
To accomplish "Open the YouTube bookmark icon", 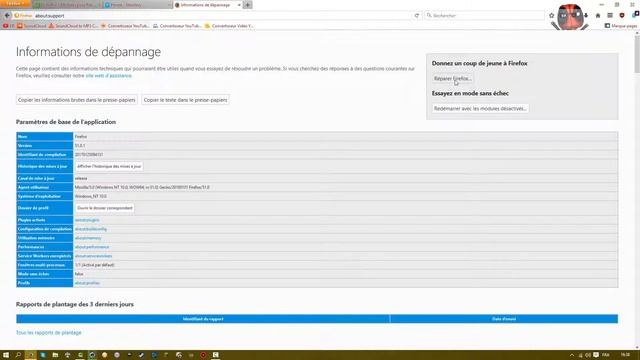I will [5, 26].
